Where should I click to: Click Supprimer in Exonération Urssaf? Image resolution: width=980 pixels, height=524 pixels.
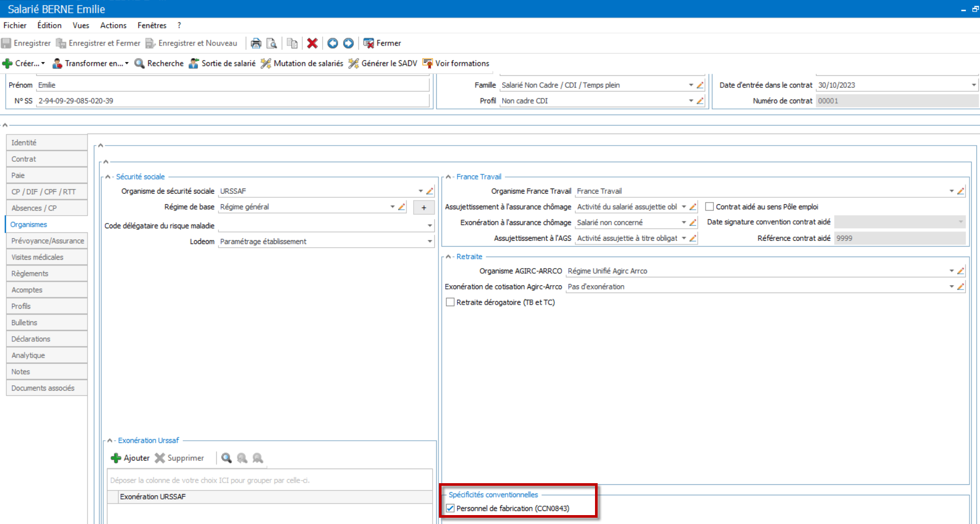[x=179, y=458]
